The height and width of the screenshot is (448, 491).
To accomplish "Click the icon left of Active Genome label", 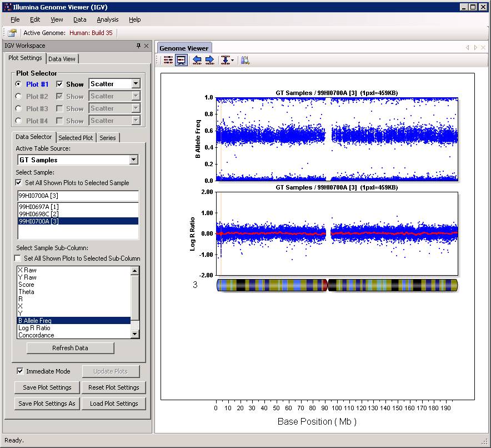I will (12, 33).
